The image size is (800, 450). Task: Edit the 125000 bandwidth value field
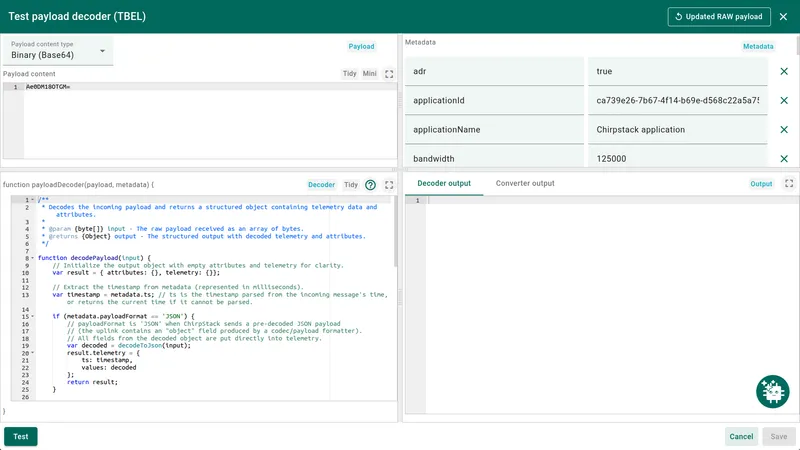678,157
